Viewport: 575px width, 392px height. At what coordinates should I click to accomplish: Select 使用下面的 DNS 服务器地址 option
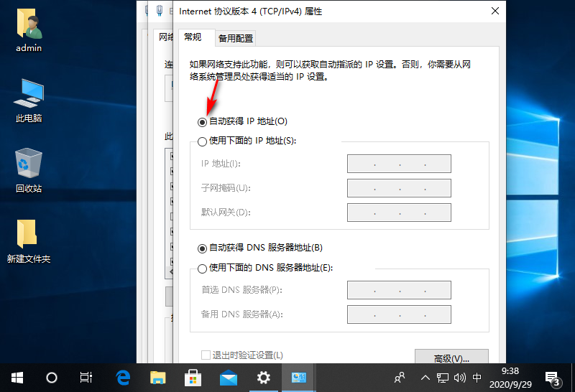[203, 269]
